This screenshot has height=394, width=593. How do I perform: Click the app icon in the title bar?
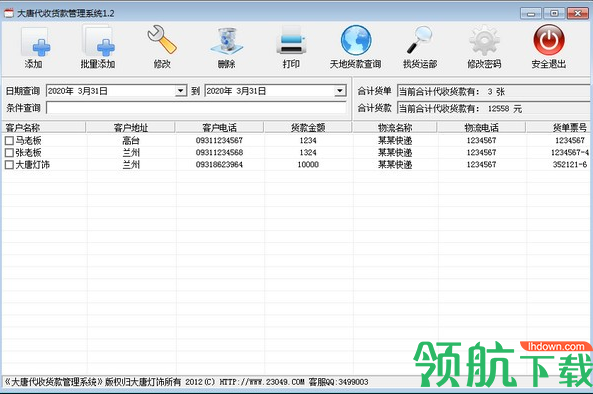(9, 13)
